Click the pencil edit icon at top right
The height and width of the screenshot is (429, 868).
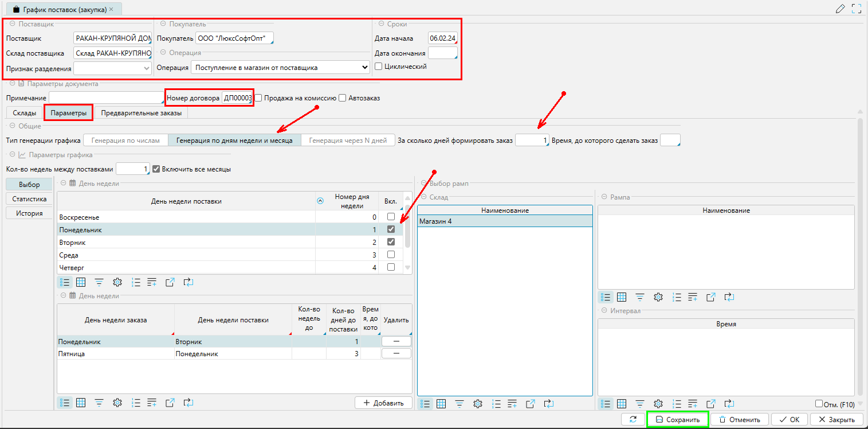pyautogui.click(x=840, y=9)
